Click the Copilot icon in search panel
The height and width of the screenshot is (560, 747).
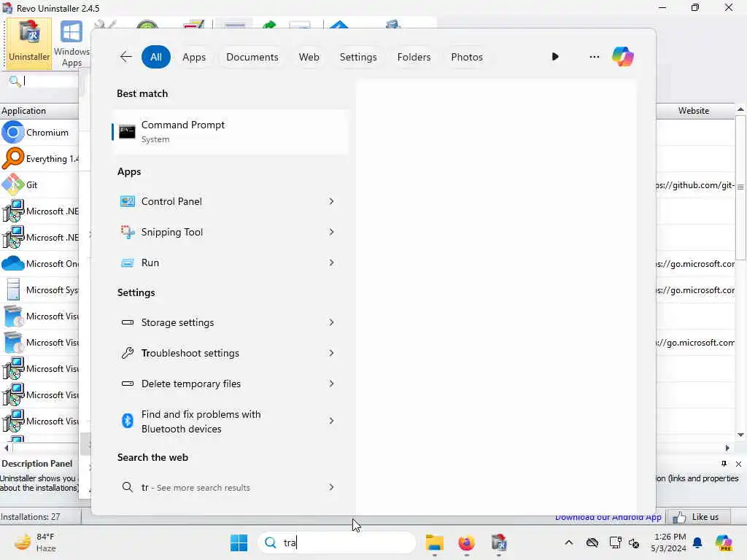(623, 57)
